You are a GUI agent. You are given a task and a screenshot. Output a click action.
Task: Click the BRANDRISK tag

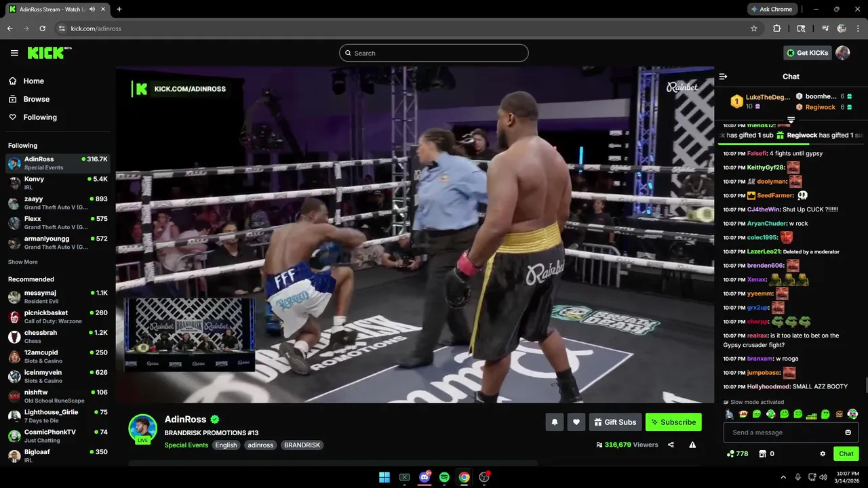pyautogui.click(x=302, y=445)
